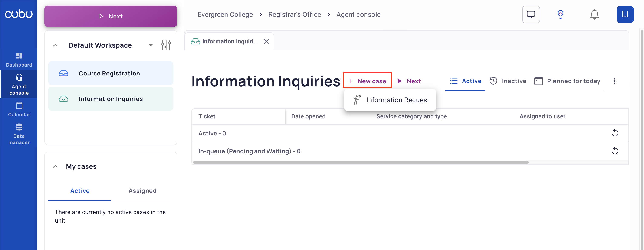Click the purple Next button

(x=111, y=16)
